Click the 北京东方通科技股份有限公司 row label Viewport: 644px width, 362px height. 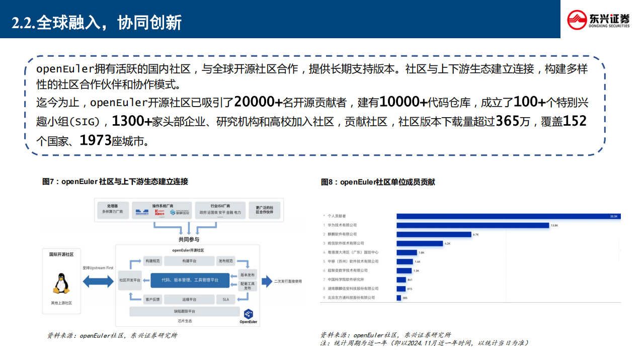tap(351, 298)
